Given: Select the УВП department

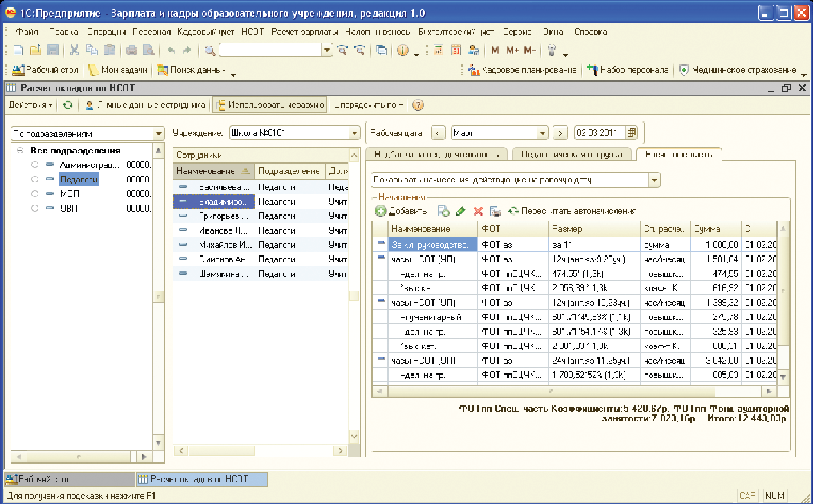Looking at the screenshot, I should click(x=69, y=208).
